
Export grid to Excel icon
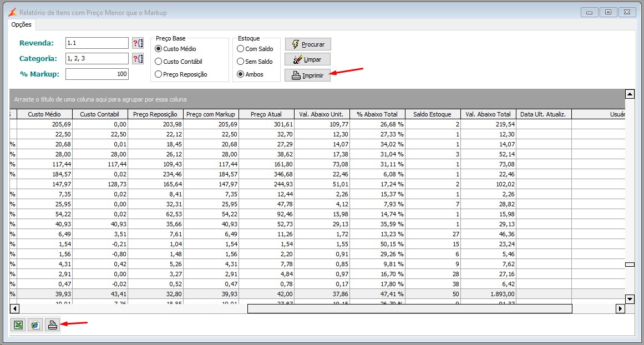pyautogui.click(x=18, y=325)
